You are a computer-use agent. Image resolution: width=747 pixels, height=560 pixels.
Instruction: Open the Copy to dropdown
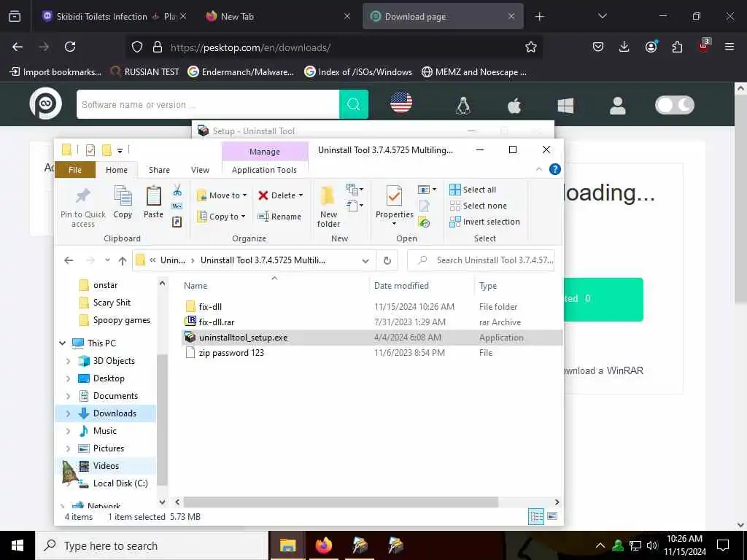pyautogui.click(x=222, y=216)
